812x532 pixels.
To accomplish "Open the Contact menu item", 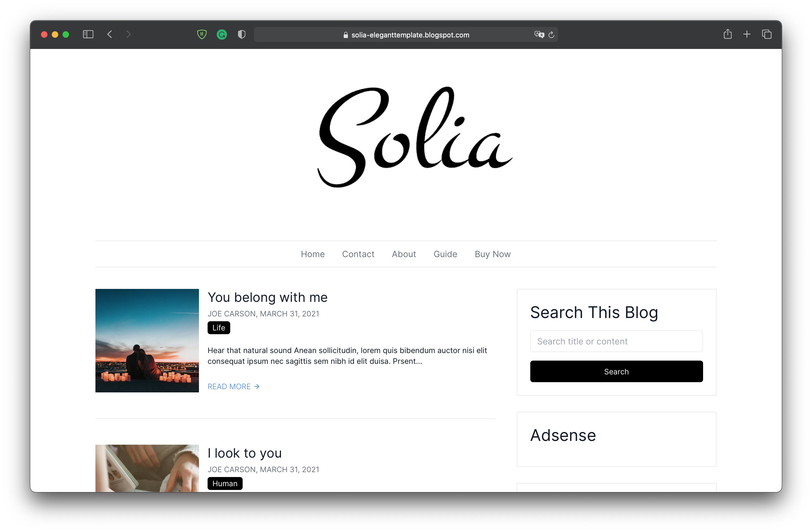I will [x=358, y=254].
